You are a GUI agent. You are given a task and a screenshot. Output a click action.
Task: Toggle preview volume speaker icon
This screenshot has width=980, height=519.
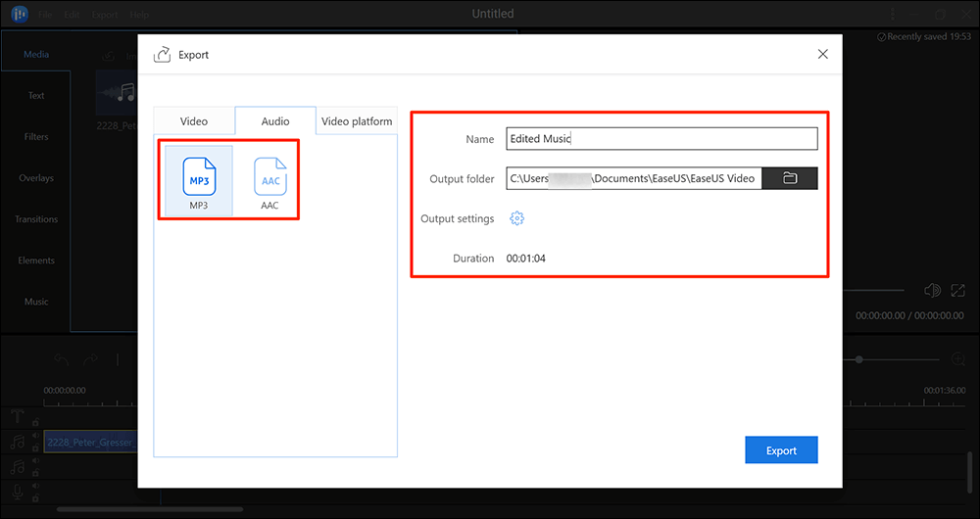point(932,291)
